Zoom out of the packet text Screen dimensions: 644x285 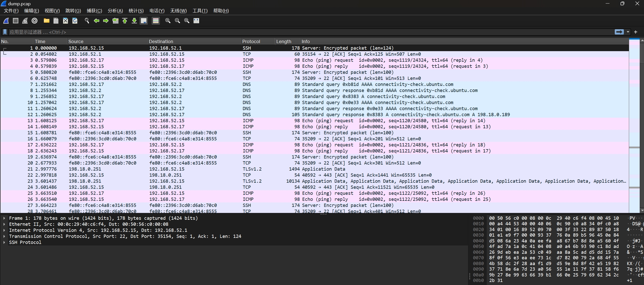click(x=177, y=21)
